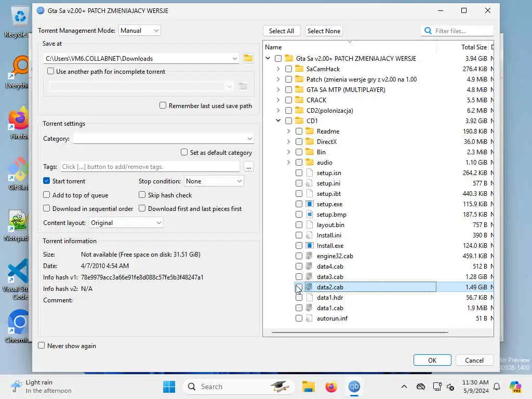Enable Download in sequential order
The height and width of the screenshot is (399, 532).
pyautogui.click(x=46, y=208)
